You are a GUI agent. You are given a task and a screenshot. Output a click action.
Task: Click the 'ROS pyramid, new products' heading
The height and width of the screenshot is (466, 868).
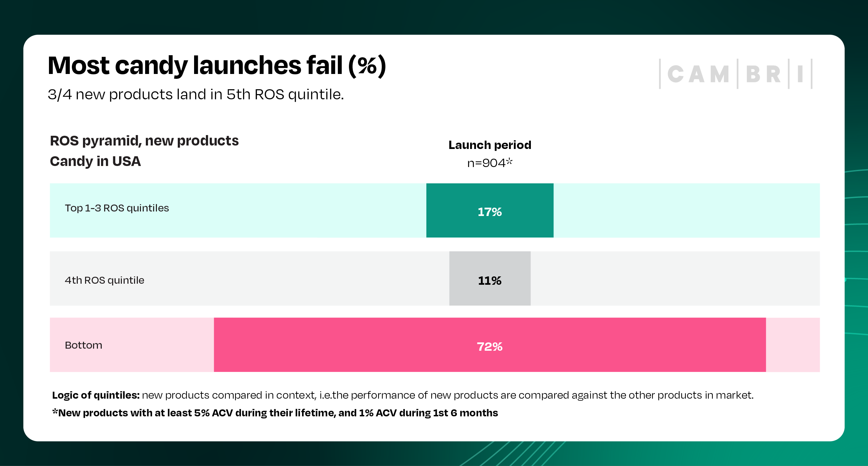(144, 141)
